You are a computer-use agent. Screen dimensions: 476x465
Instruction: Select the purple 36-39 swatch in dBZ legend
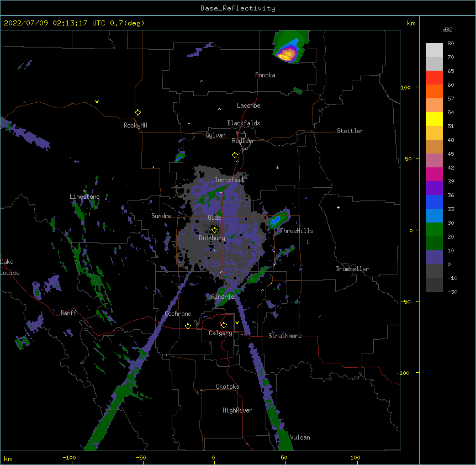pos(434,188)
